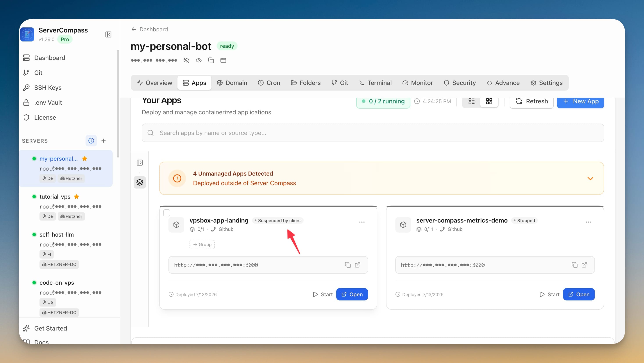Open the window icon next to copy IP
Viewport: 644px width, 363px height.
[x=223, y=60]
